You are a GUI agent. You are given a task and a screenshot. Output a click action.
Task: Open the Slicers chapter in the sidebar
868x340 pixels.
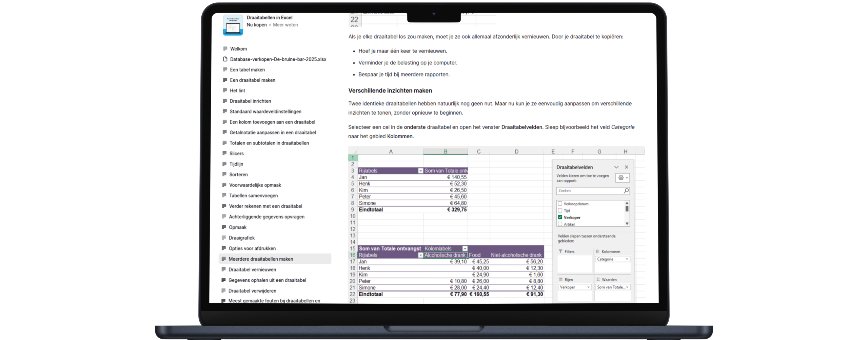236,153
